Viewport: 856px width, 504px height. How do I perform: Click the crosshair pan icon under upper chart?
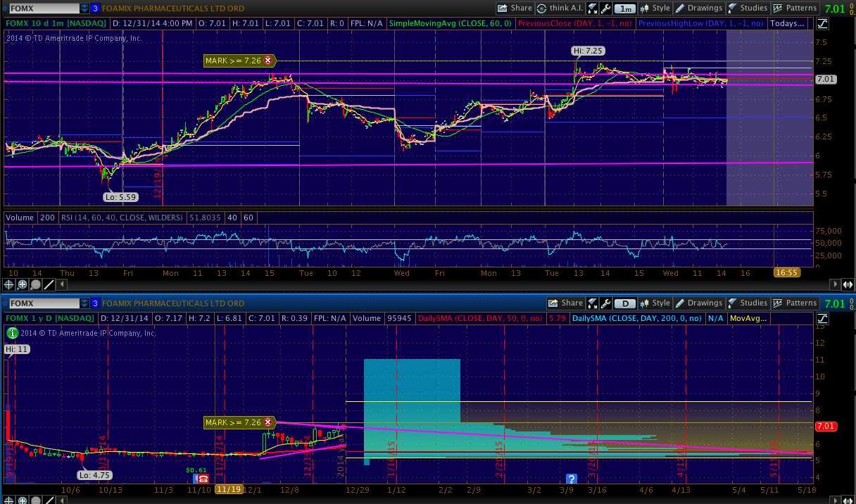click(x=10, y=284)
